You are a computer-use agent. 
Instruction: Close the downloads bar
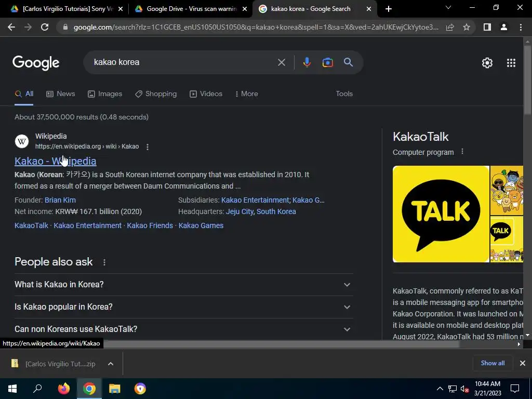pyautogui.click(x=523, y=363)
